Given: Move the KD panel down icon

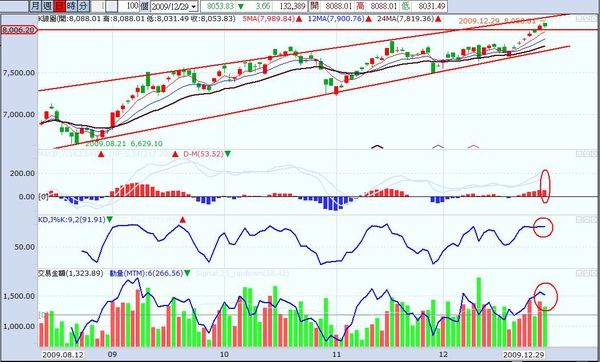Looking at the screenshot, I should (579, 219).
